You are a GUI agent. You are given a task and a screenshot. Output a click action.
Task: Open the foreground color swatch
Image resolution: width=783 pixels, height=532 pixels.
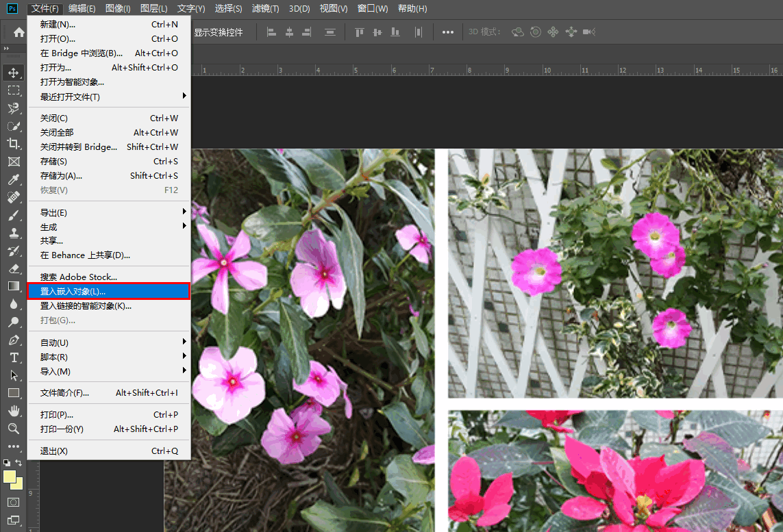[x=10, y=477]
